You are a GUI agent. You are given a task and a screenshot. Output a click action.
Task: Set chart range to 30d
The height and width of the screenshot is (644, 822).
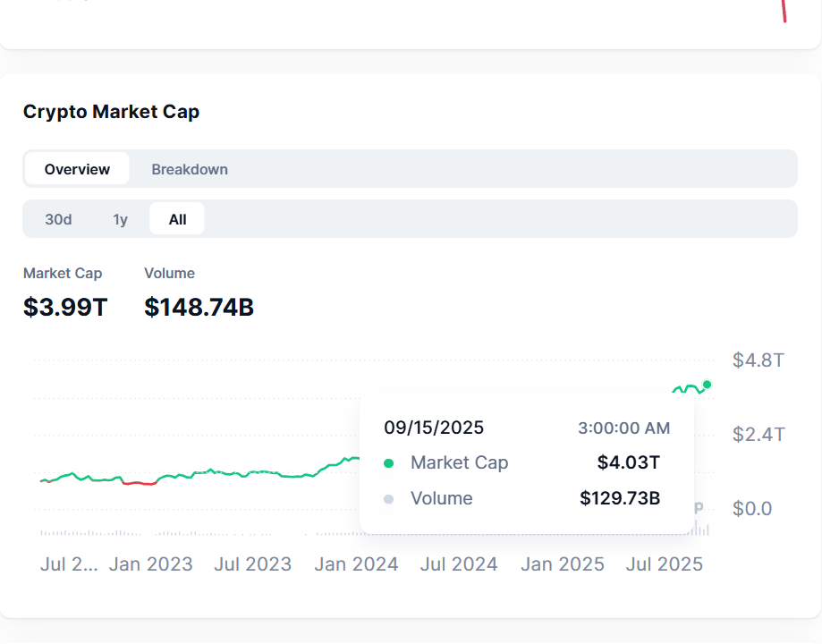(58, 219)
